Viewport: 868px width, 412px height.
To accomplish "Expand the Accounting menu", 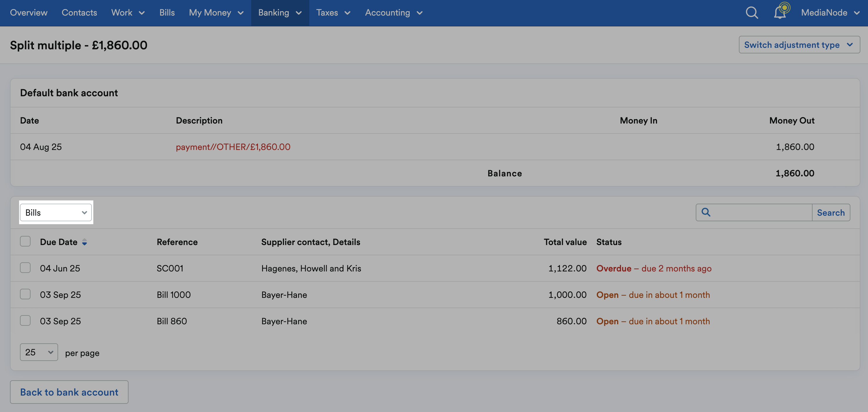I will (x=394, y=13).
